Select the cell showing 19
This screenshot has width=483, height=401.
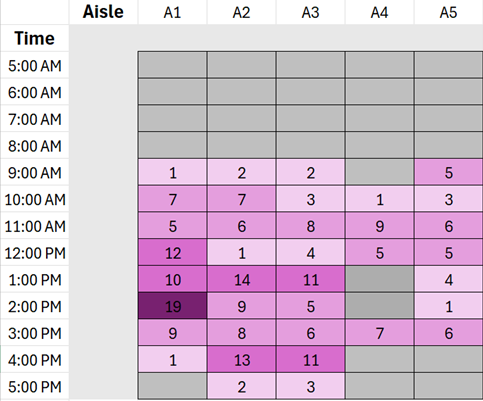coord(173,306)
